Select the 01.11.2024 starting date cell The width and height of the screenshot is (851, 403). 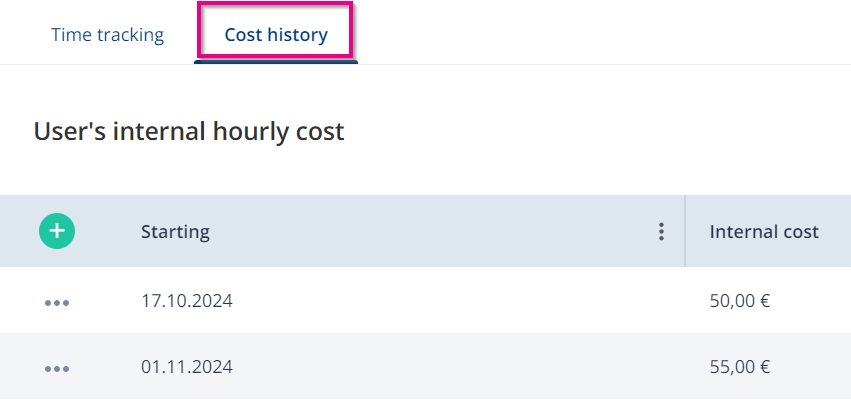[x=187, y=367]
